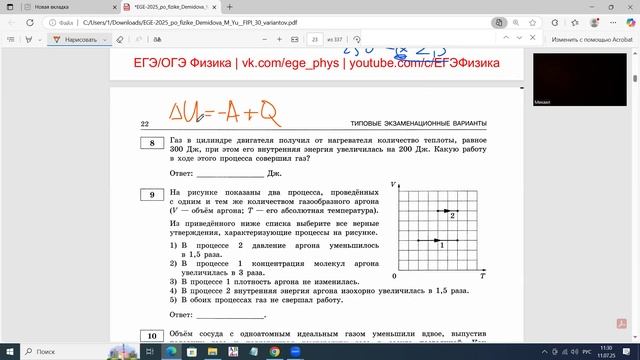
Task: Click the youtube.com/c/ЕГЭФизика link
Action: [424, 63]
